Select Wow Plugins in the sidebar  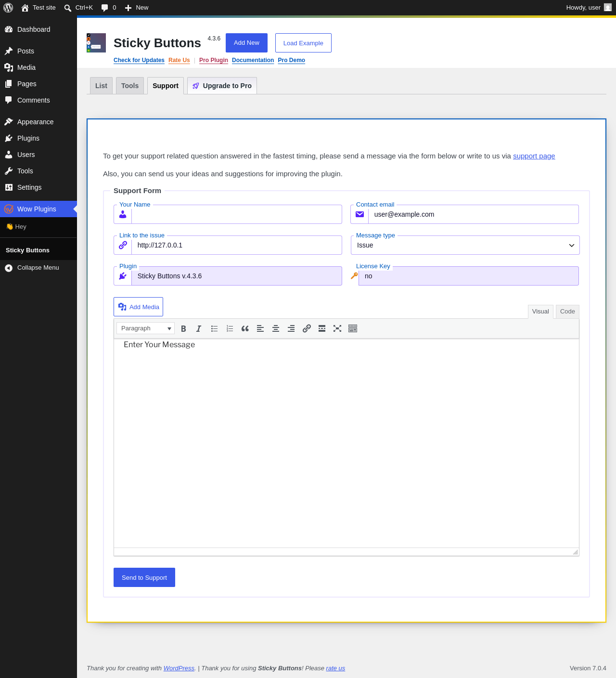tap(38, 209)
